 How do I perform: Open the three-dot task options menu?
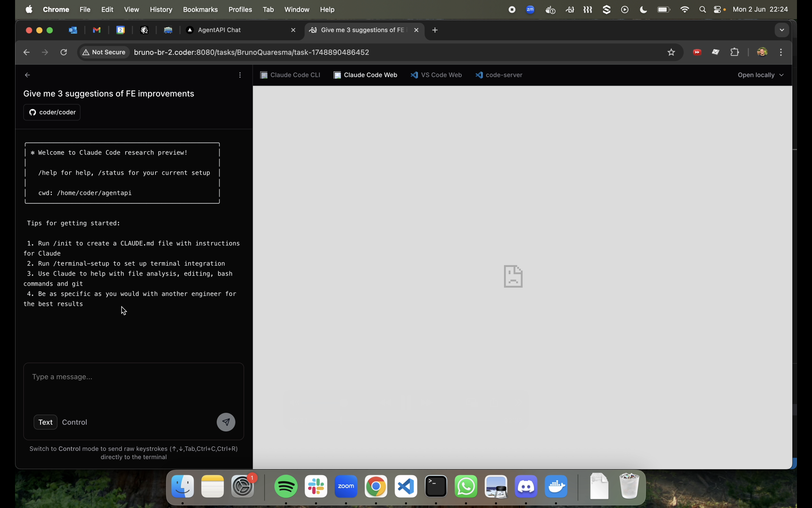pyautogui.click(x=240, y=75)
